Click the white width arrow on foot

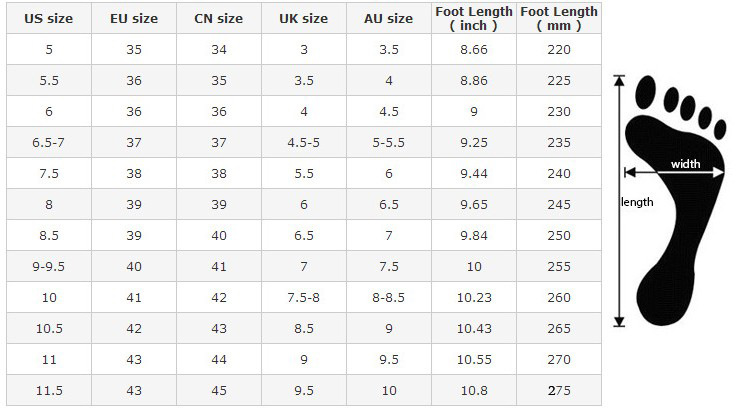[684, 171]
